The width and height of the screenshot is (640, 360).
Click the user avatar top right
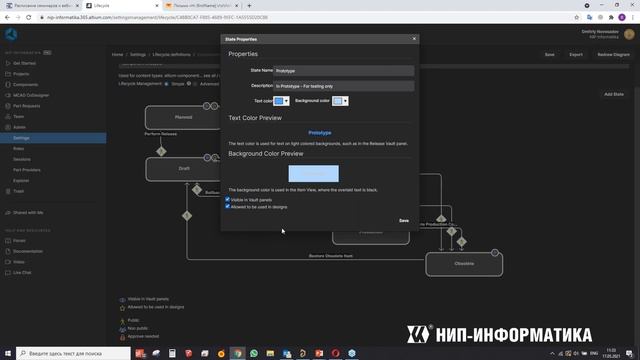[629, 34]
